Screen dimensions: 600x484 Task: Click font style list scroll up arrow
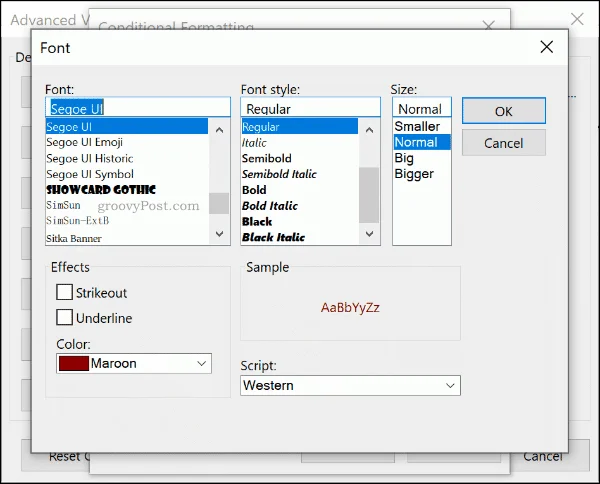click(369, 130)
